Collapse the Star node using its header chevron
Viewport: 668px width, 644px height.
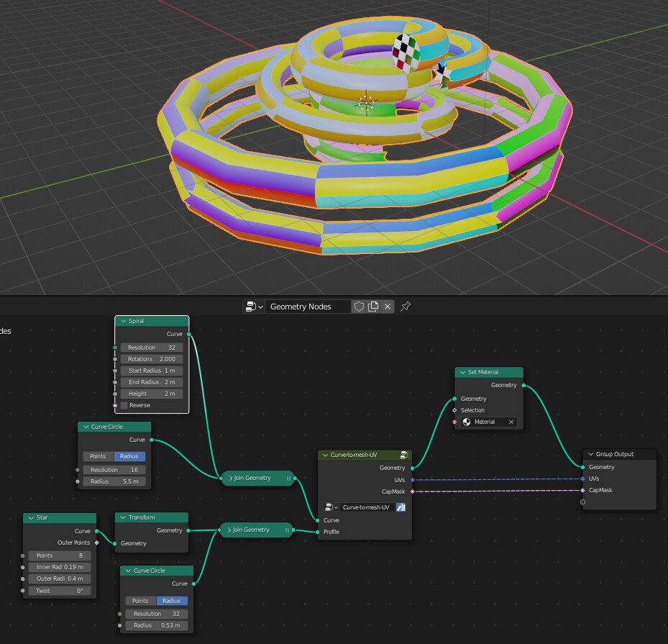point(31,517)
